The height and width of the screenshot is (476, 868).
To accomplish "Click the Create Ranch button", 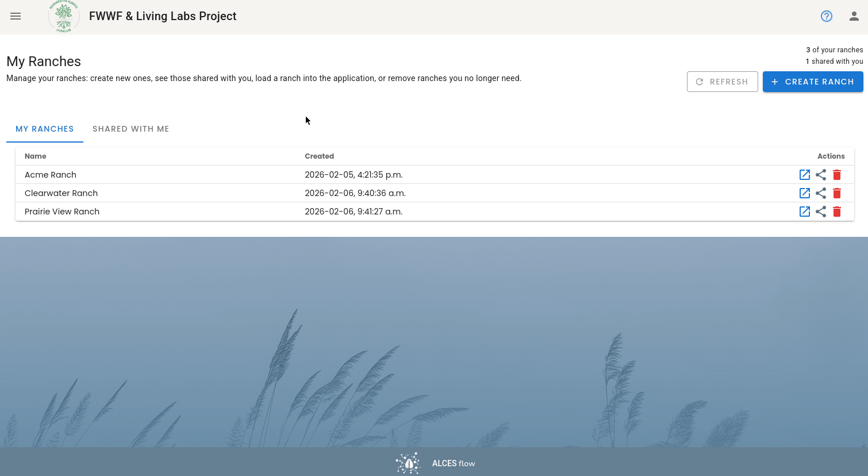I will [x=813, y=82].
